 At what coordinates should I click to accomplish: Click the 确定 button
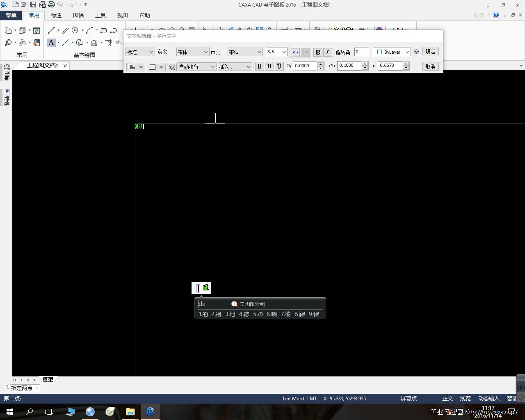pyautogui.click(x=430, y=51)
